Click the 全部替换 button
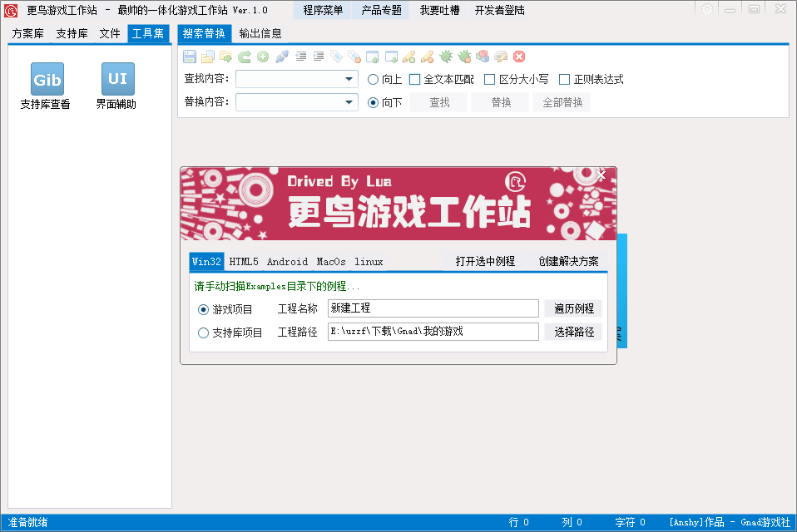797x532 pixels. 562,102
